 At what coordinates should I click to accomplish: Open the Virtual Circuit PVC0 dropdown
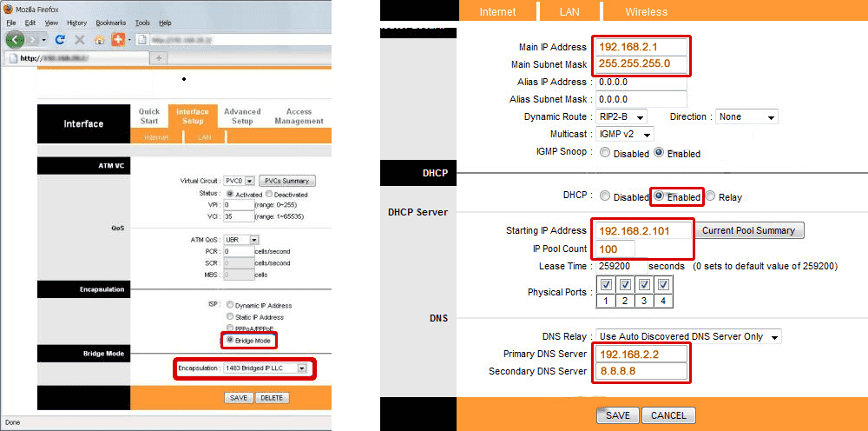click(x=239, y=181)
